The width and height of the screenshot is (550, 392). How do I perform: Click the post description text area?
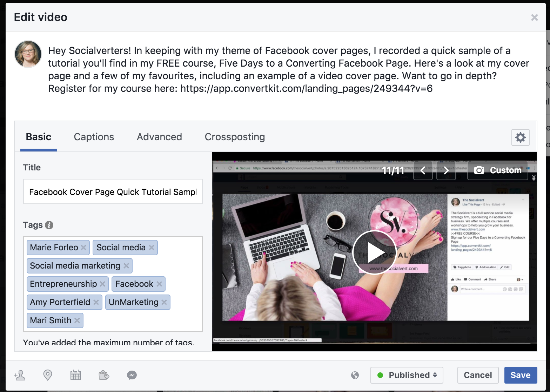click(x=288, y=69)
